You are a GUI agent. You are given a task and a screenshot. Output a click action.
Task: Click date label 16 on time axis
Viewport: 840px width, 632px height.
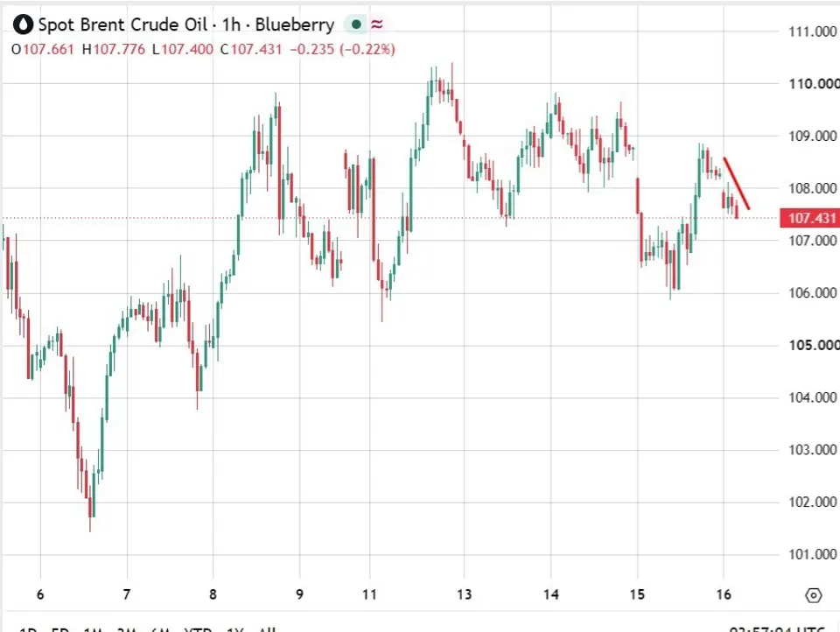click(x=724, y=594)
